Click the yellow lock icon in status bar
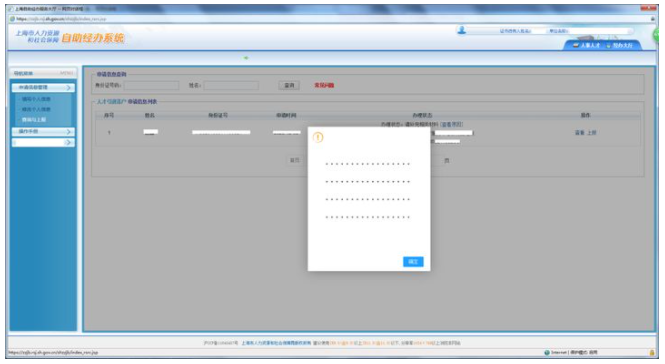The height and width of the screenshot is (364, 665). pyautogui.click(x=652, y=353)
